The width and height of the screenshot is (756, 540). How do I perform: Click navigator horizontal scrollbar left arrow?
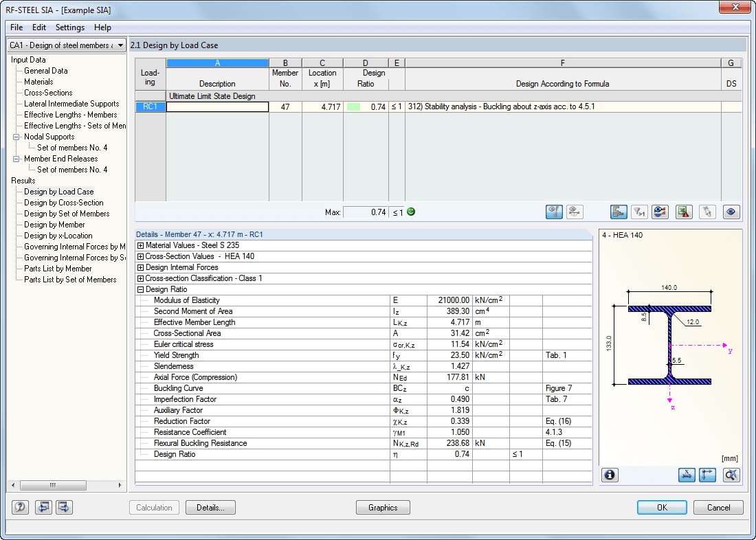[x=13, y=485]
